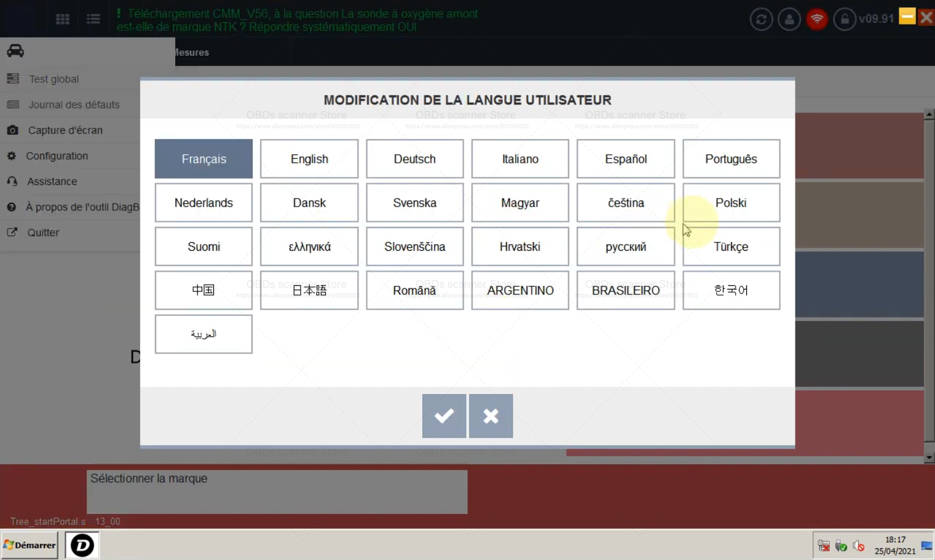Open Configuration in the side menu
935x560 pixels.
pos(57,156)
